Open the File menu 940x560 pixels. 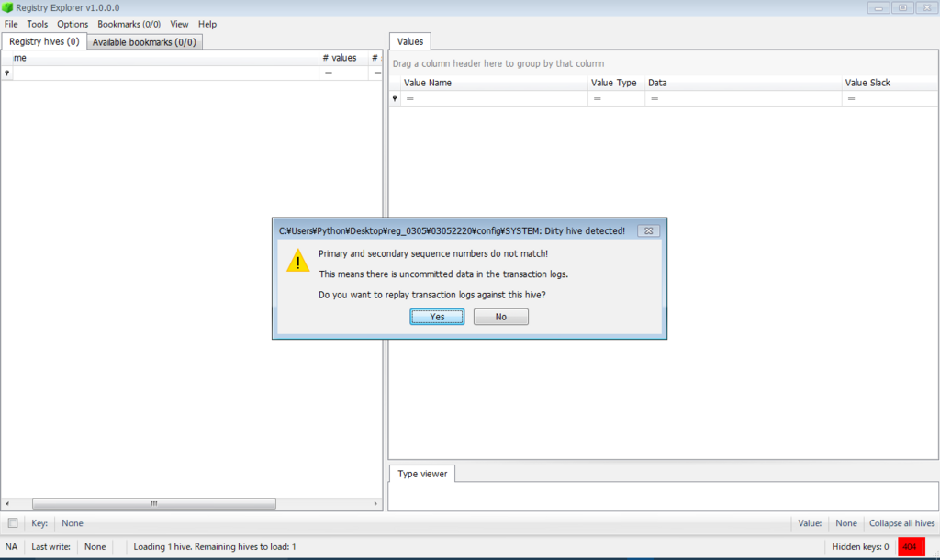[x=11, y=24]
